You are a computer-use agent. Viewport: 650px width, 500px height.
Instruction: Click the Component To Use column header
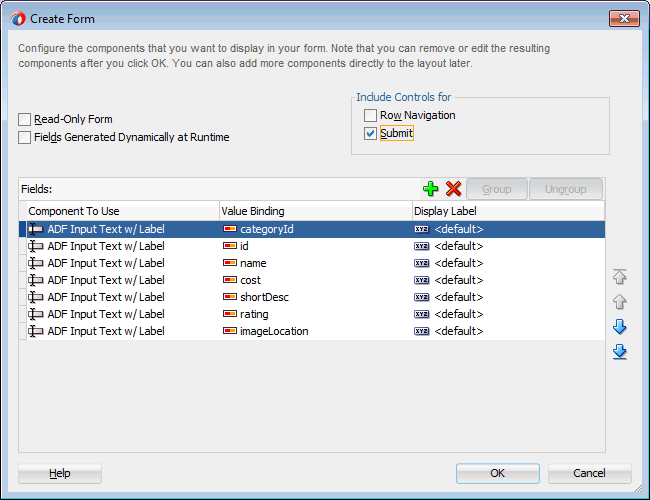(123, 211)
